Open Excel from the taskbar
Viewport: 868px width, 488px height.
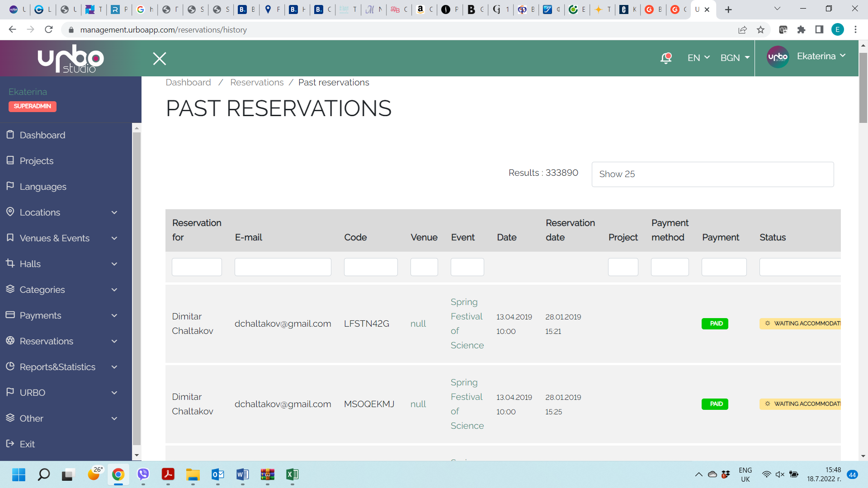coord(292,474)
